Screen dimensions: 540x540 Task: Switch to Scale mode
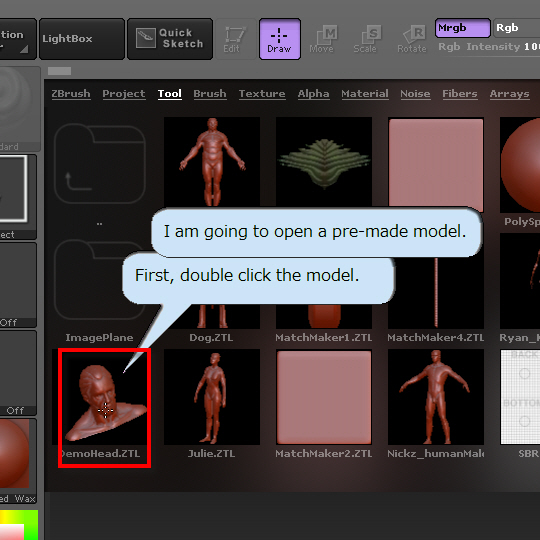coord(367,39)
